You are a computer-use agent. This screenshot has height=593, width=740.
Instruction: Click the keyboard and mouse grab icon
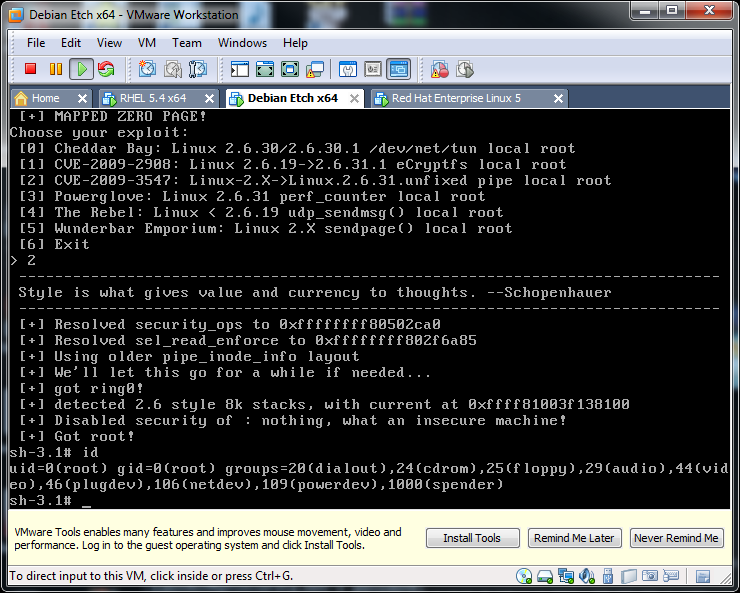[671, 576]
